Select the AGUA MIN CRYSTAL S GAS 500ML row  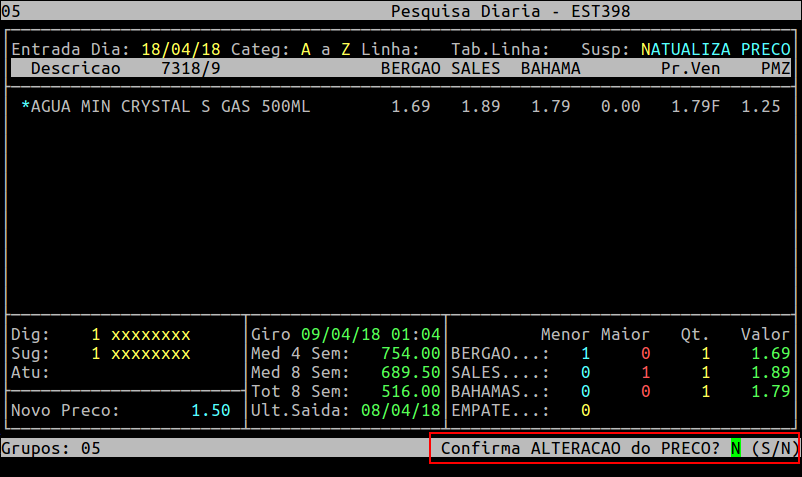[165, 106]
